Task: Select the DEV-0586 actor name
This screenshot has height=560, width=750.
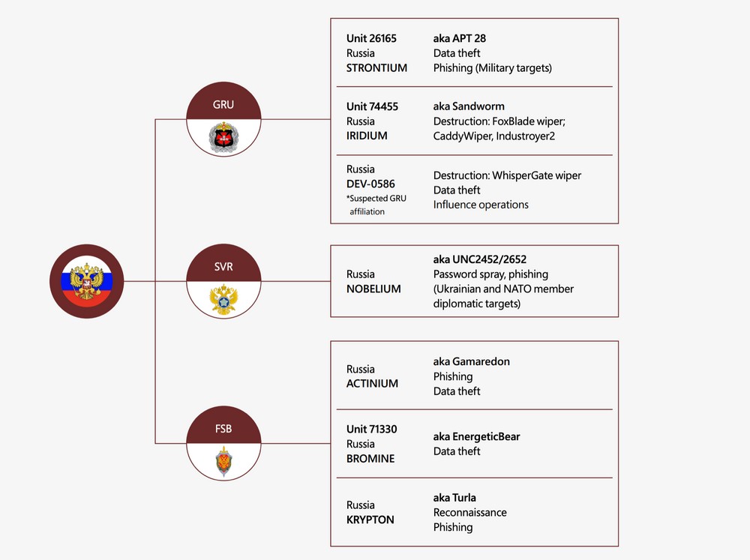Action: (x=370, y=184)
